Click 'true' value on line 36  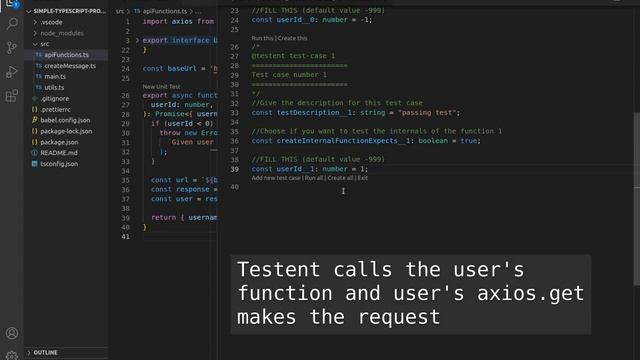[469, 140]
